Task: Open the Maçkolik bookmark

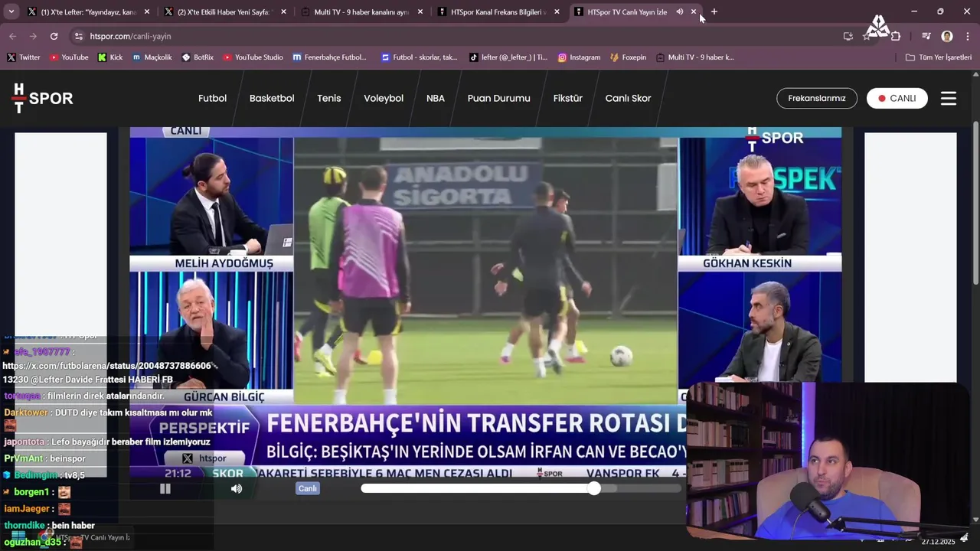Action: pyautogui.click(x=152, y=57)
